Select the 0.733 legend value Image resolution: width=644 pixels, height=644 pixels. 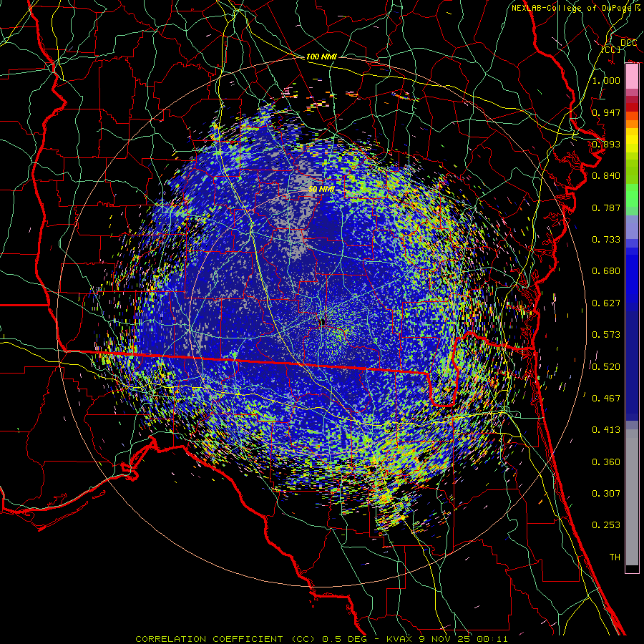606,239
